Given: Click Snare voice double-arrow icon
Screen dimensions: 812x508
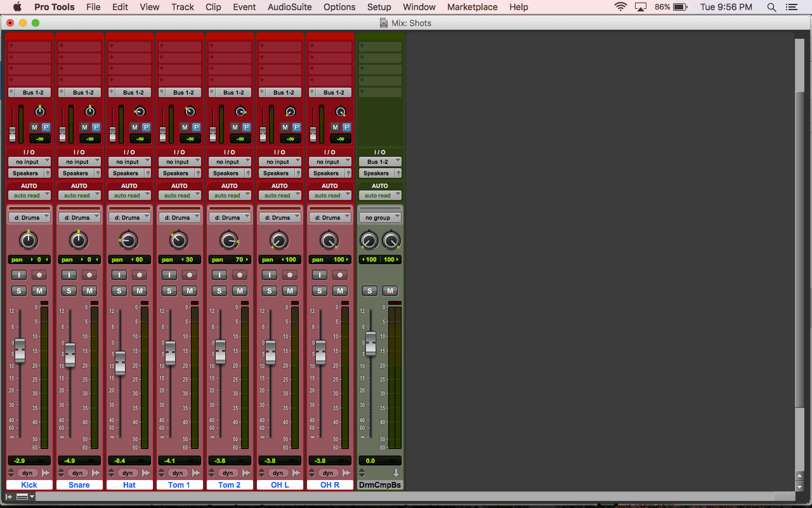Looking at the screenshot, I should [96, 473].
